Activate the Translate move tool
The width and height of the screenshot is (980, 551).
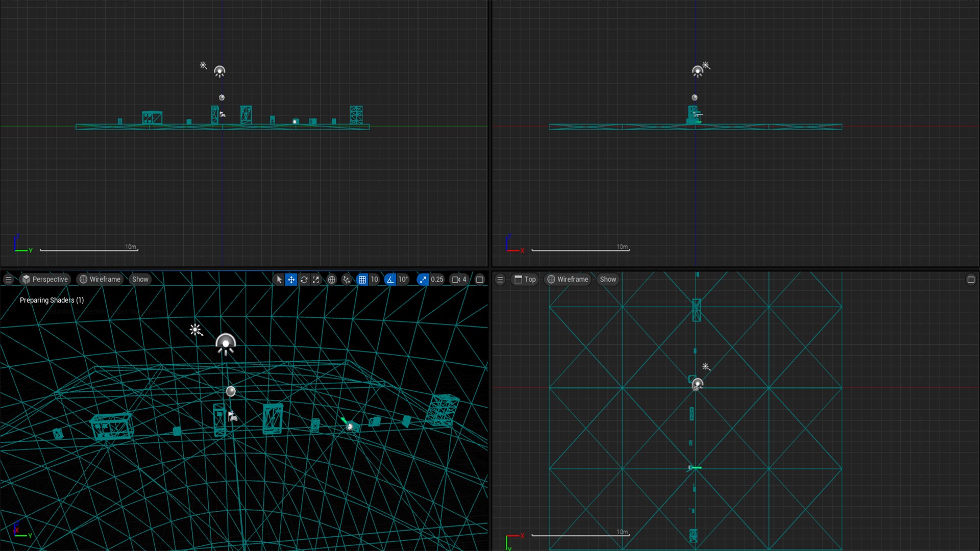(x=291, y=280)
